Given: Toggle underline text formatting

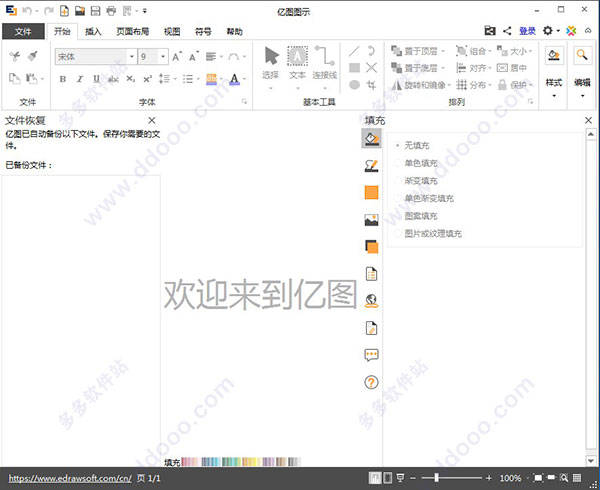Looking at the screenshot, I should point(96,79).
